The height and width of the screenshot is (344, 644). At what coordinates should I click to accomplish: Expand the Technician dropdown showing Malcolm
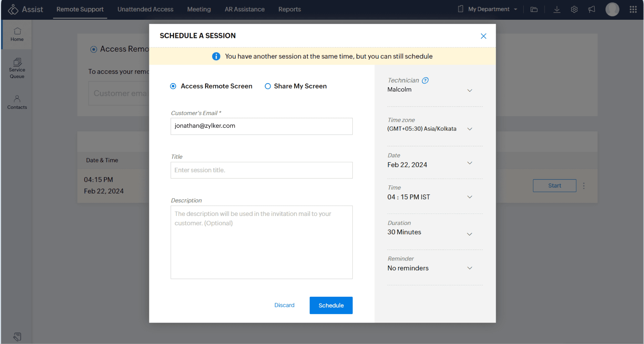click(469, 90)
